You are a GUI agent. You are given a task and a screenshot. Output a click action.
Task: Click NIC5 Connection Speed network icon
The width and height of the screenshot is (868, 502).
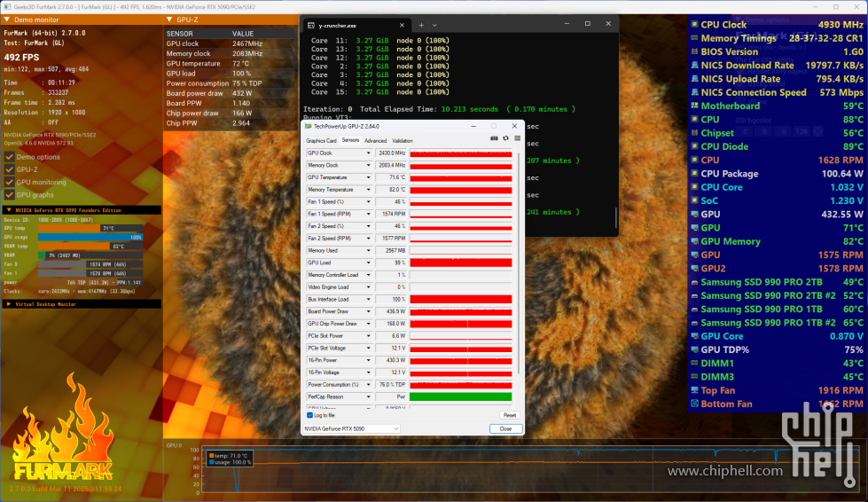click(694, 92)
